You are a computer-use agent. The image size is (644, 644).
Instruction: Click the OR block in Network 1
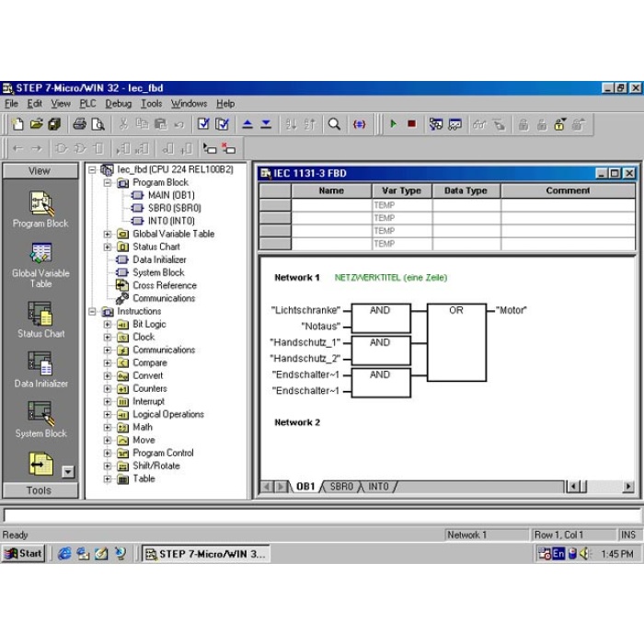(456, 342)
